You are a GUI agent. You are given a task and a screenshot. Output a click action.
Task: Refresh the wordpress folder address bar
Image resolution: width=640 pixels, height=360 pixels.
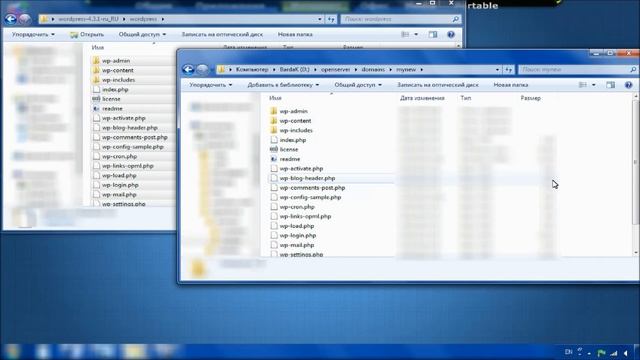331,19
